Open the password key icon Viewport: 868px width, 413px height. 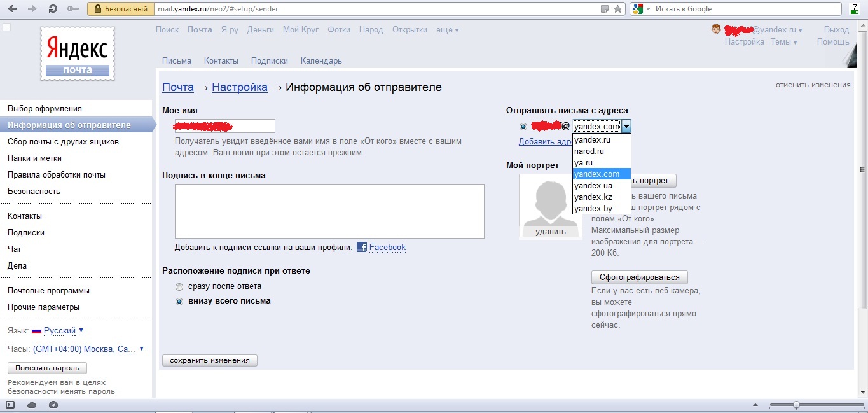click(x=73, y=9)
